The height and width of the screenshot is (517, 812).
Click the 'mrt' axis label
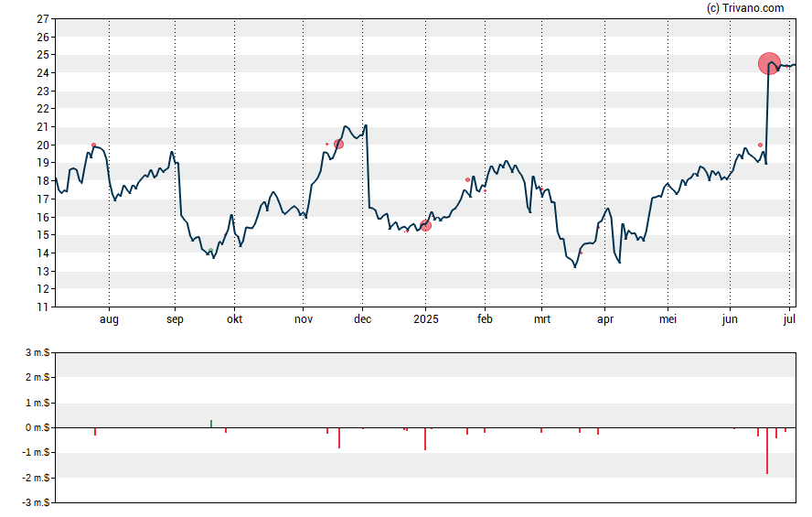point(542,319)
